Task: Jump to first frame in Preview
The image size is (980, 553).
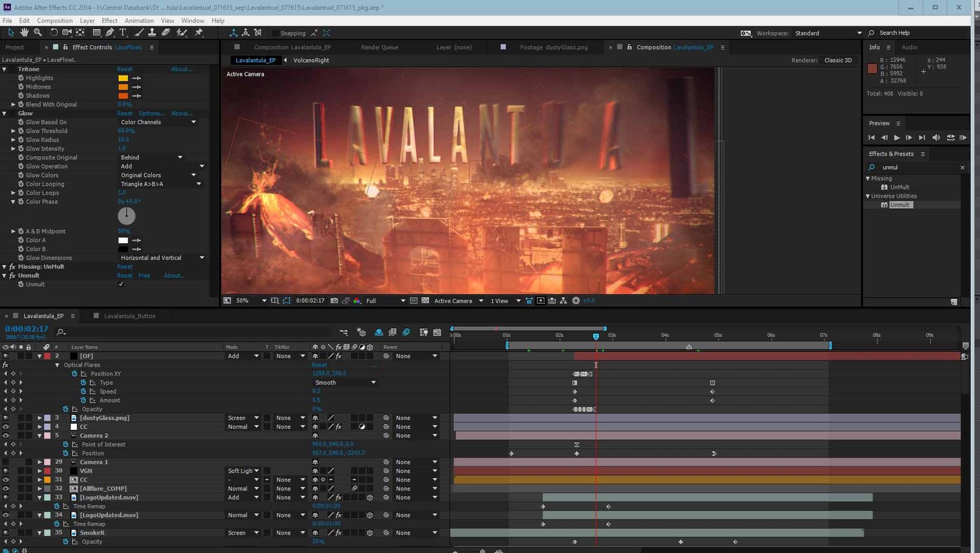Action: (872, 138)
